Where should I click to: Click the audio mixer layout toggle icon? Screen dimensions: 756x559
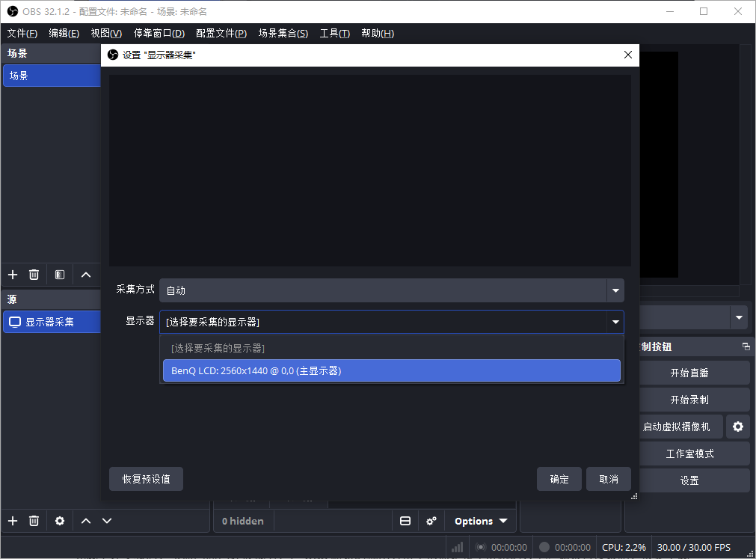[x=405, y=521]
